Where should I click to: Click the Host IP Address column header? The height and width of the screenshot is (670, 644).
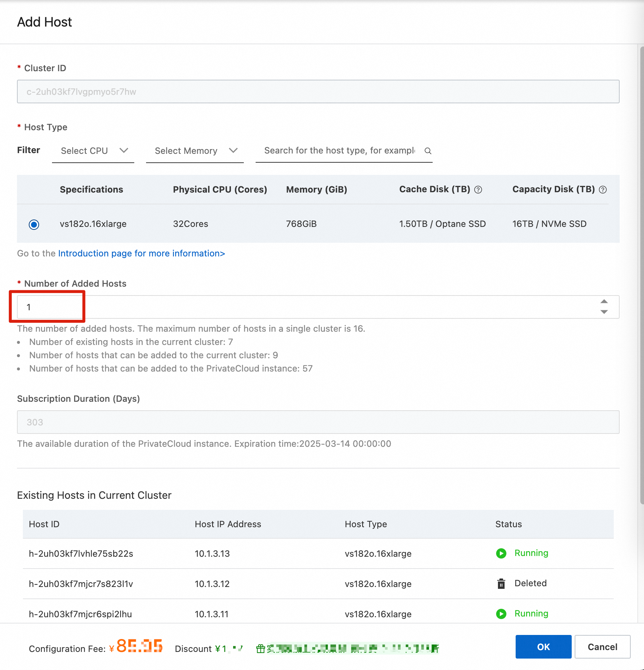(228, 524)
